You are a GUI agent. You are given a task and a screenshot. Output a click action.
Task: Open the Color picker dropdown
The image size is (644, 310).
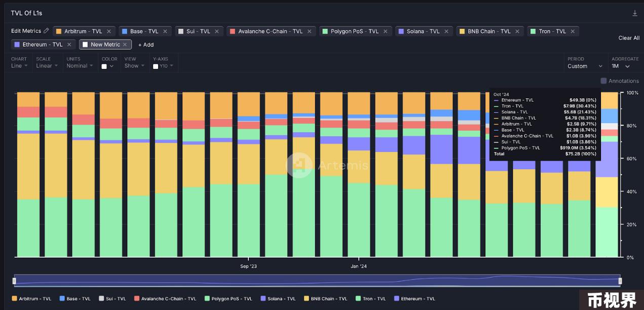(x=107, y=66)
